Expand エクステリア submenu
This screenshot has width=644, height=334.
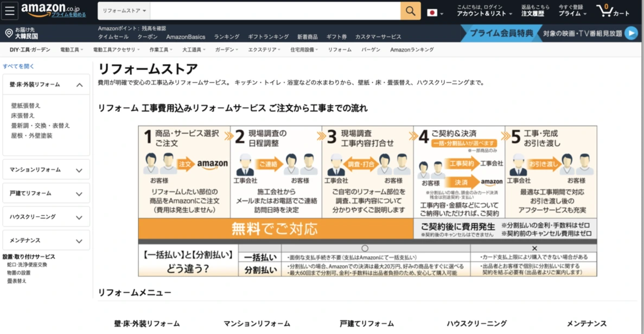[264, 50]
